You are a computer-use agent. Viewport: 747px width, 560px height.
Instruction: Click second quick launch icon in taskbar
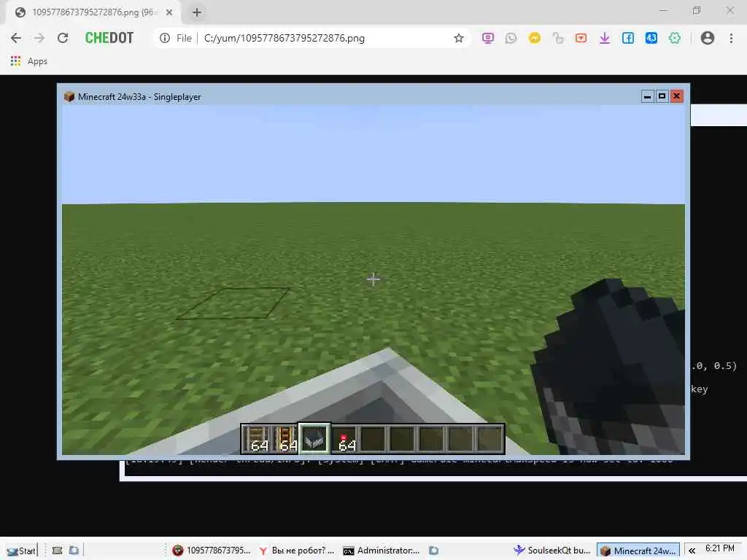pos(74,551)
